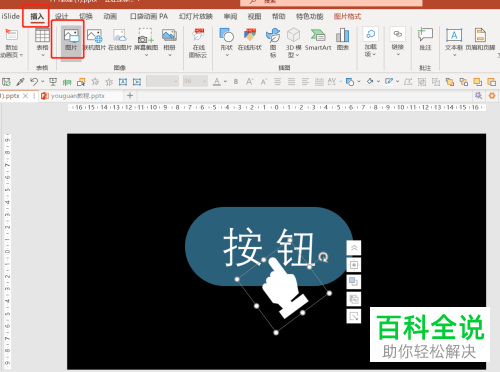The image size is (500, 372).
Task: Click the 在线图片 cloud picture icon
Action: click(x=120, y=35)
